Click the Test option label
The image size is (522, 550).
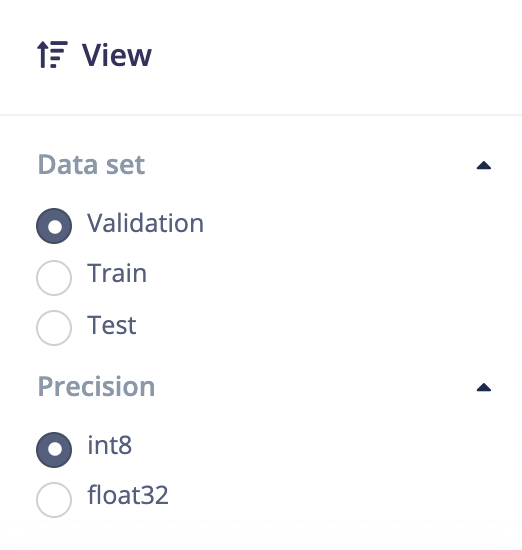pyautogui.click(x=112, y=325)
